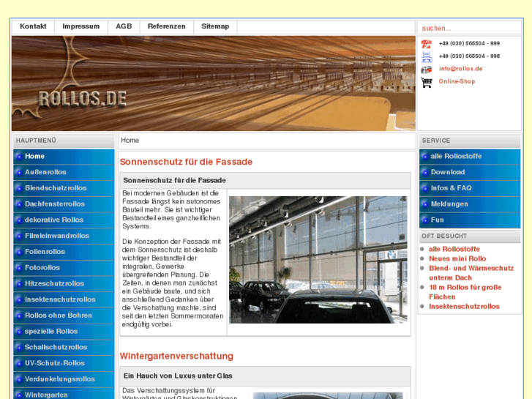Open the Online-Shop link
This screenshot has width=532, height=399.
(x=457, y=81)
